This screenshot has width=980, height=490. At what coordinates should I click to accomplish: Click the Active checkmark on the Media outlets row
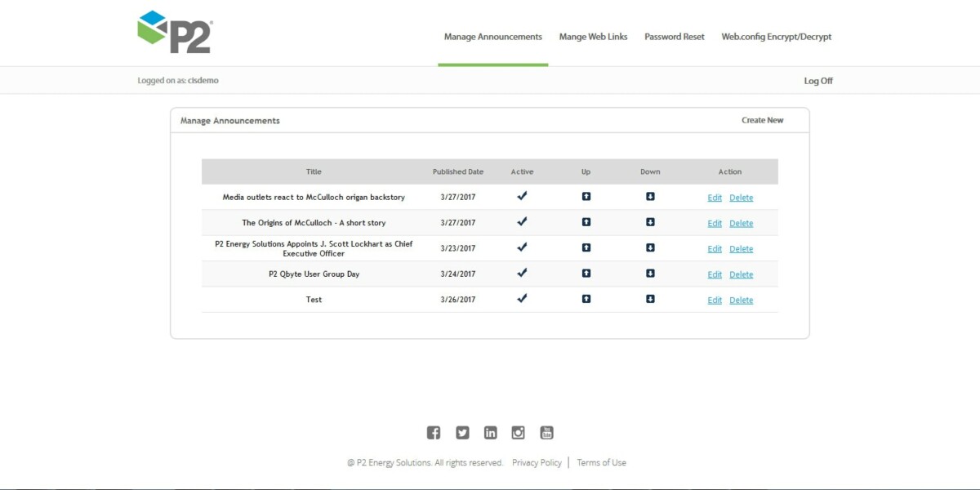pyautogui.click(x=521, y=196)
